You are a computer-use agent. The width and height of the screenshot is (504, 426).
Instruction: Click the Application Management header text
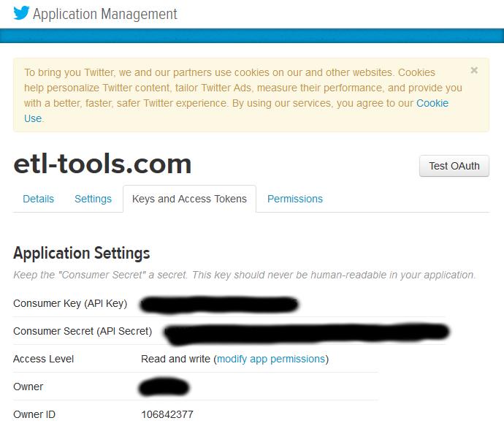[x=104, y=14]
